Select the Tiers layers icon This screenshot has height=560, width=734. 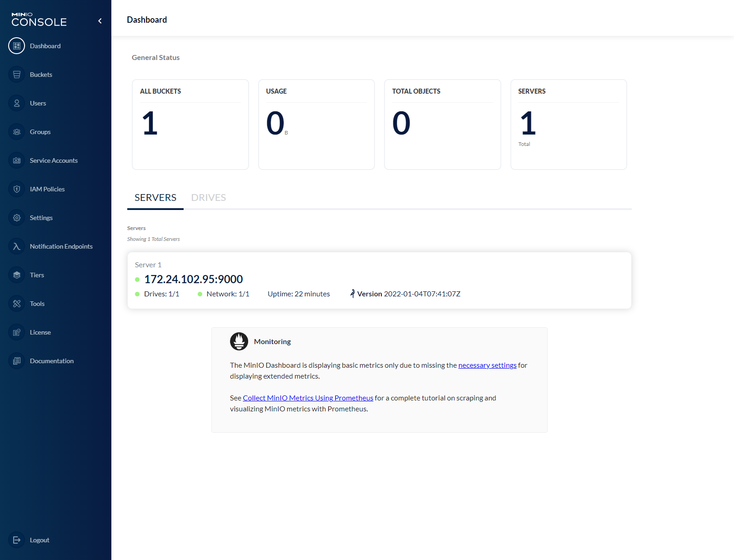coord(17,275)
